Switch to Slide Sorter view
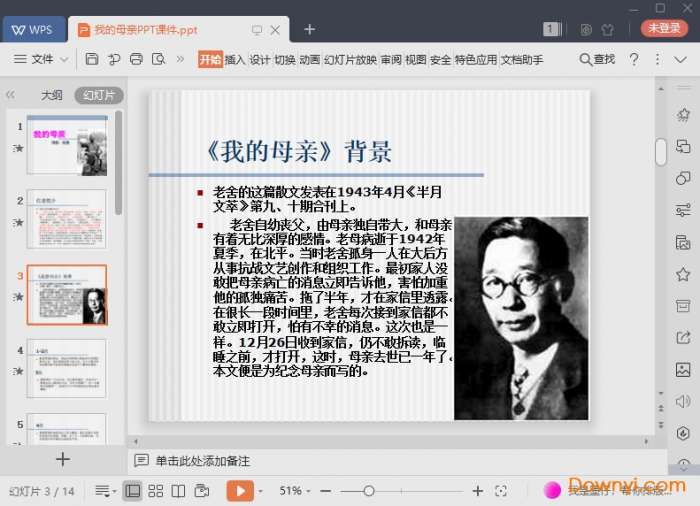 click(x=155, y=491)
